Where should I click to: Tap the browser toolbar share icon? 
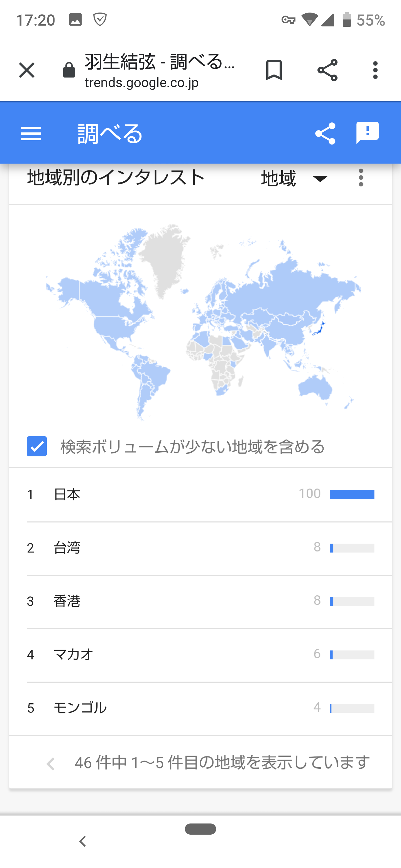click(x=327, y=70)
